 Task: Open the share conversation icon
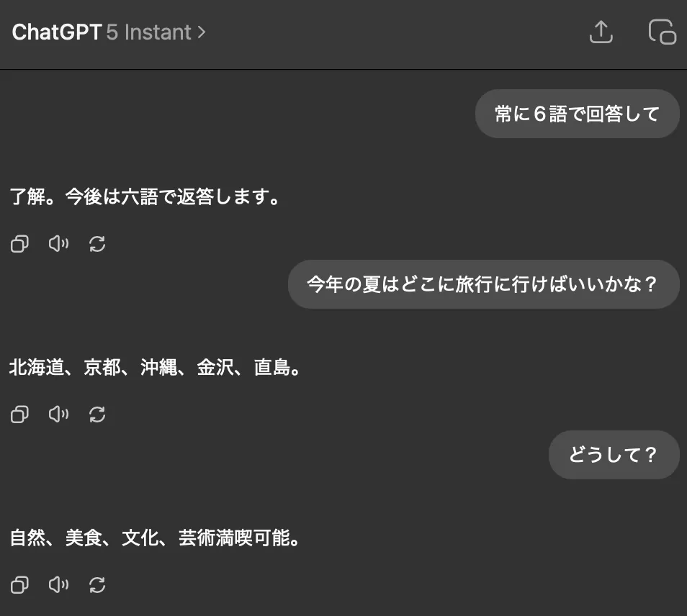coord(601,32)
